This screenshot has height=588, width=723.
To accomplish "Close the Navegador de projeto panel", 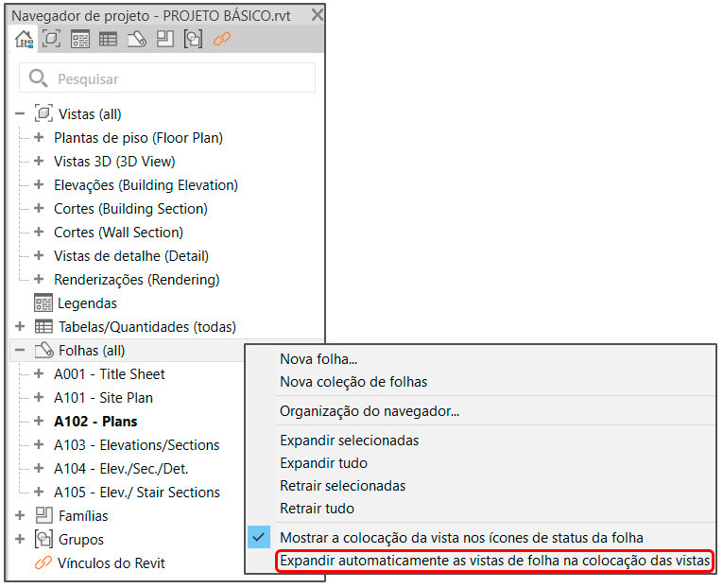I will (318, 15).
